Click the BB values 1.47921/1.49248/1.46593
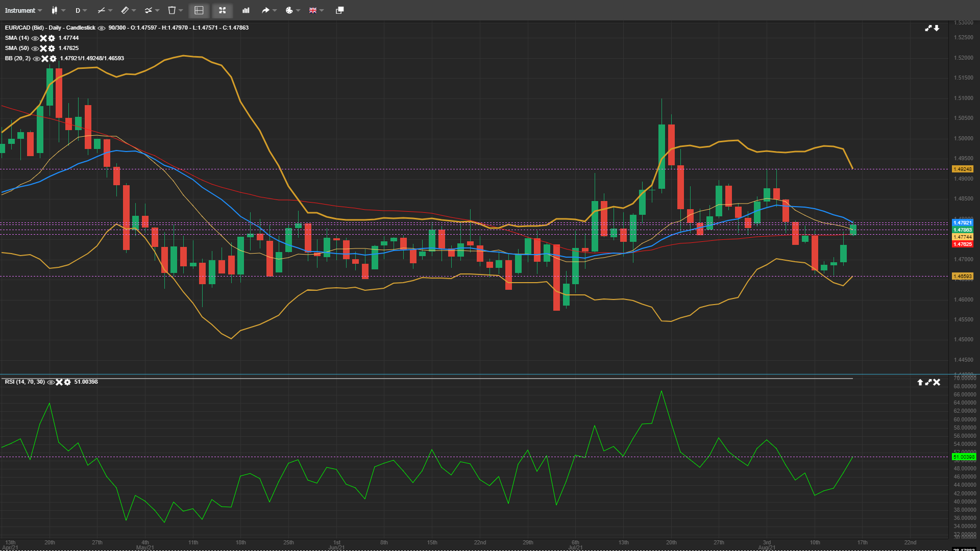Viewport: 980px width, 551px height. pos(92,58)
